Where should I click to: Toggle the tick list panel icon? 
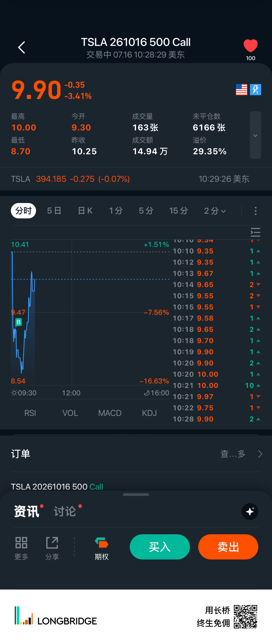[x=255, y=232]
